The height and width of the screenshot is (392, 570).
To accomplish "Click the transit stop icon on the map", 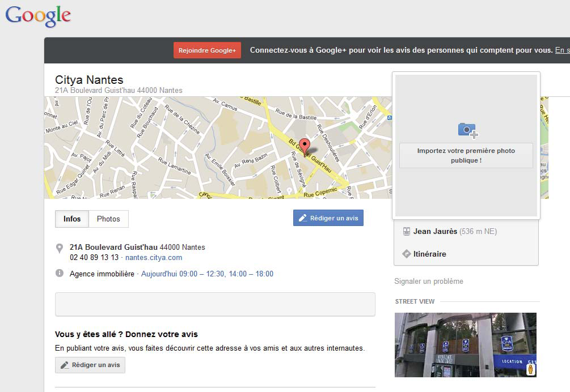I will tap(390, 118).
